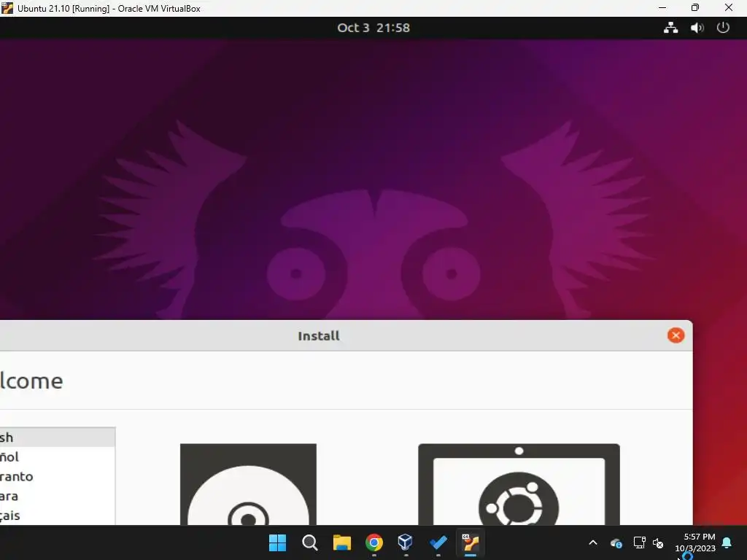
Task: Open the Ubuntu network status icon
Action: click(x=671, y=28)
